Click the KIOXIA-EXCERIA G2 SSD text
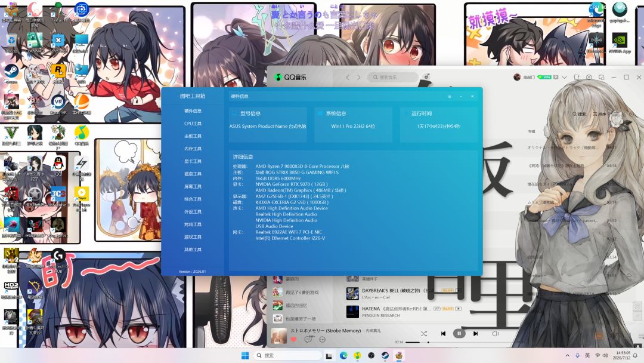This screenshot has width=644, height=363. (x=292, y=202)
